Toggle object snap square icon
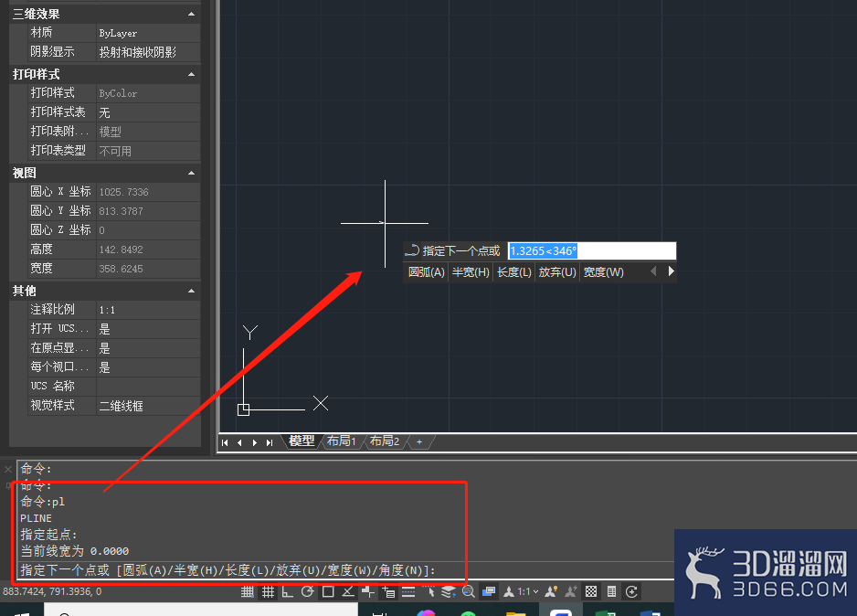857x616 pixels. [x=328, y=591]
